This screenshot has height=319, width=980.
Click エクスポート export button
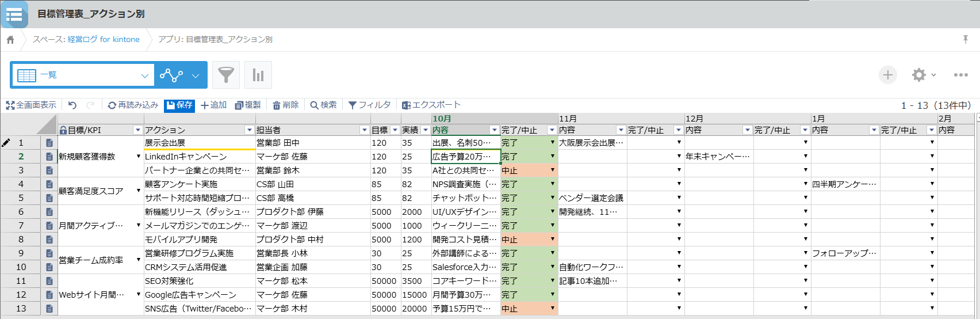point(431,105)
